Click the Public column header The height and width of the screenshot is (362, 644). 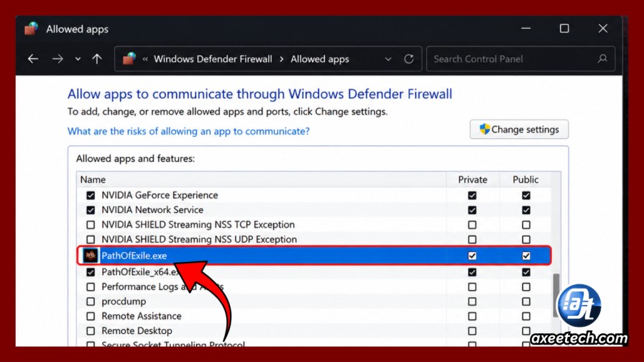point(525,180)
